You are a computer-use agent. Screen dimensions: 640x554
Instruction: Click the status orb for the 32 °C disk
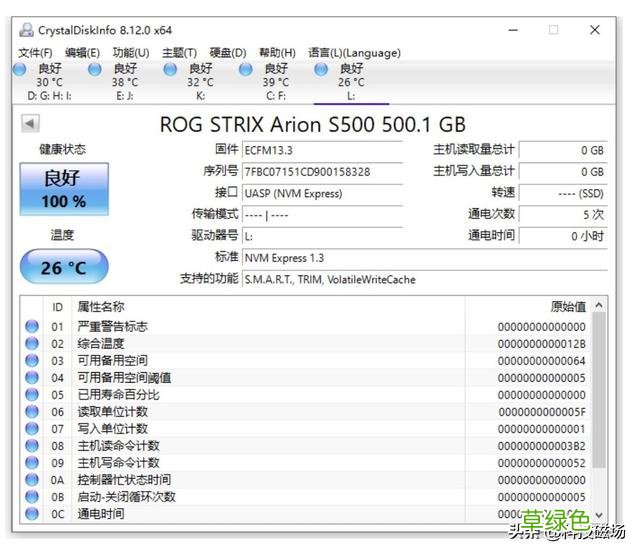click(x=170, y=69)
